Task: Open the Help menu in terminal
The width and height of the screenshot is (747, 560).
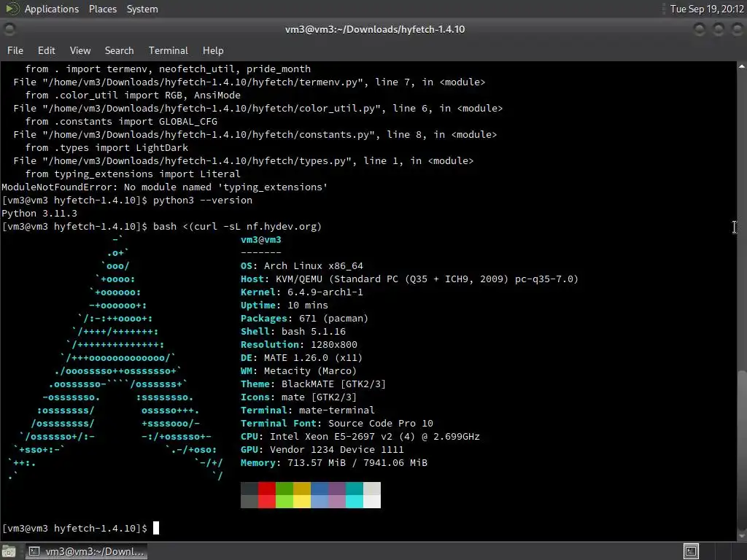Action: click(213, 50)
